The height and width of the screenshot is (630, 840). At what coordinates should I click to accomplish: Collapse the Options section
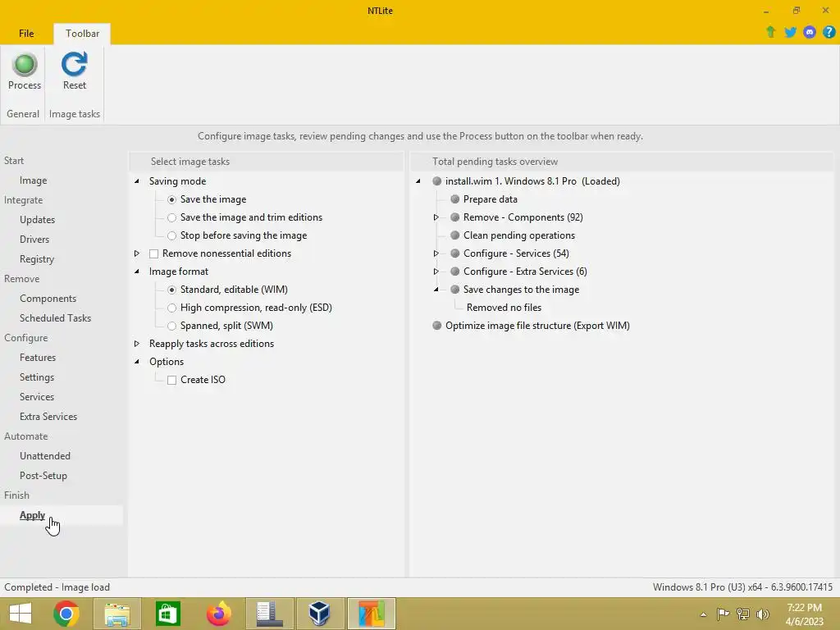pos(137,362)
